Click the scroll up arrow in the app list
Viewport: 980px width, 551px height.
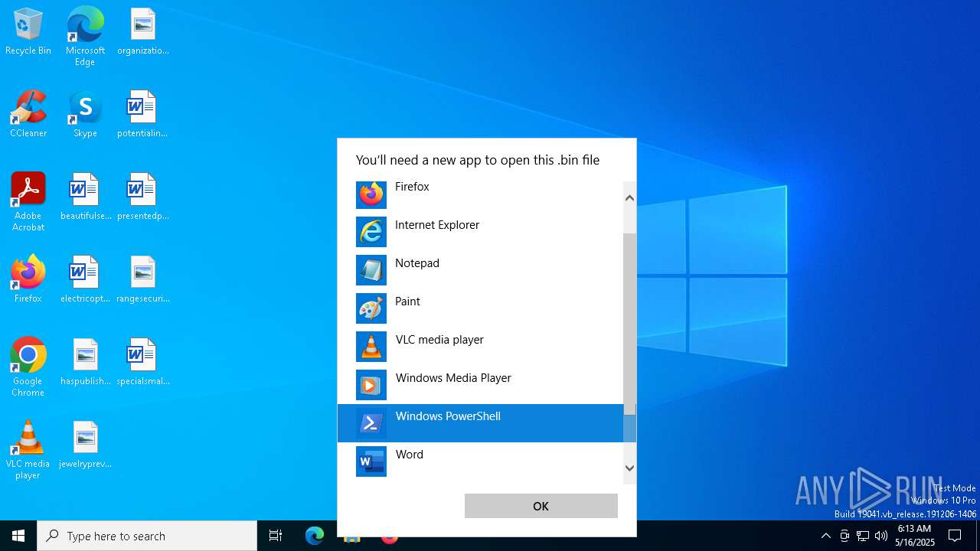[629, 198]
